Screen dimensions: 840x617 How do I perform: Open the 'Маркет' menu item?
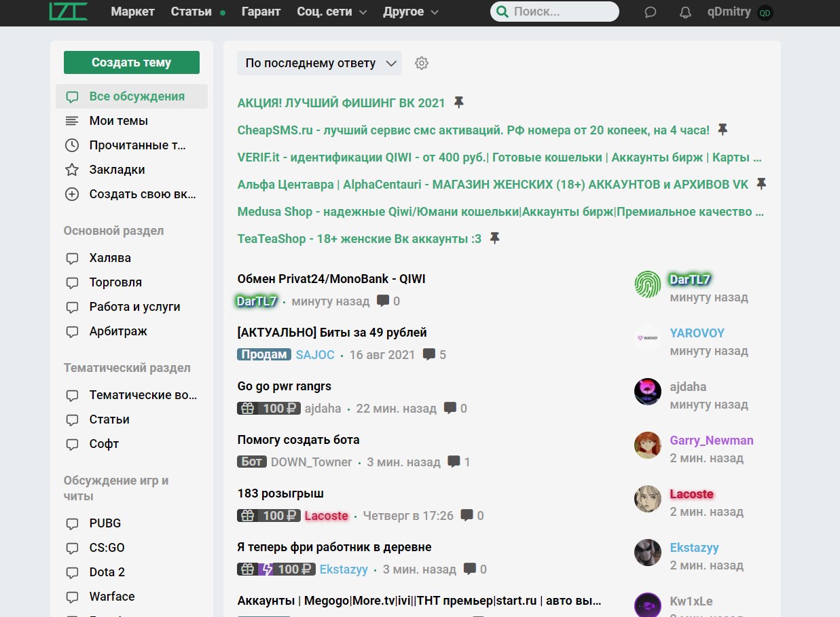[132, 12]
